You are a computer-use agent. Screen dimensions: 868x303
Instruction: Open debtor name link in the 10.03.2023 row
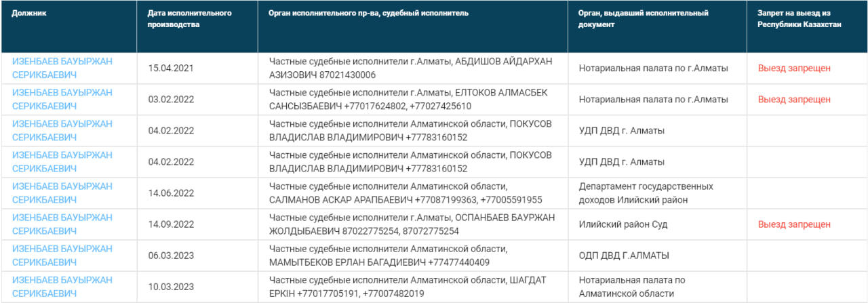click(62, 287)
